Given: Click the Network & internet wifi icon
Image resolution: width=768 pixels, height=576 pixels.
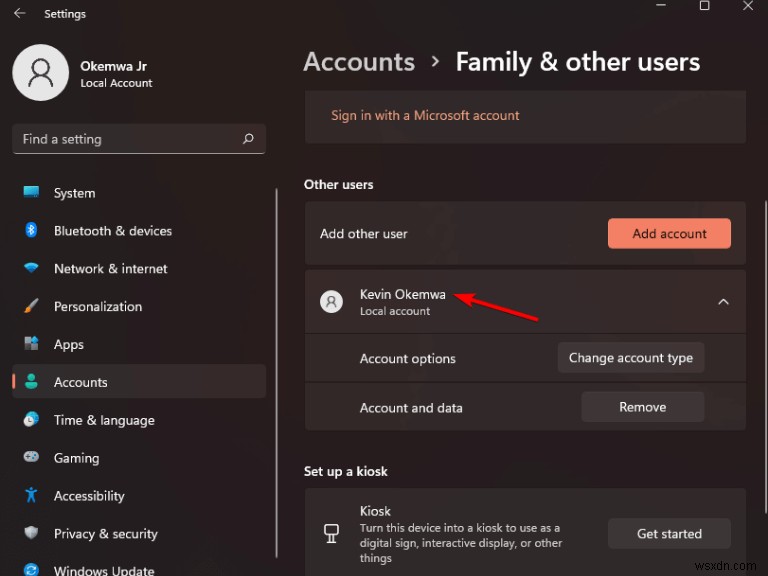Looking at the screenshot, I should click(31, 269).
